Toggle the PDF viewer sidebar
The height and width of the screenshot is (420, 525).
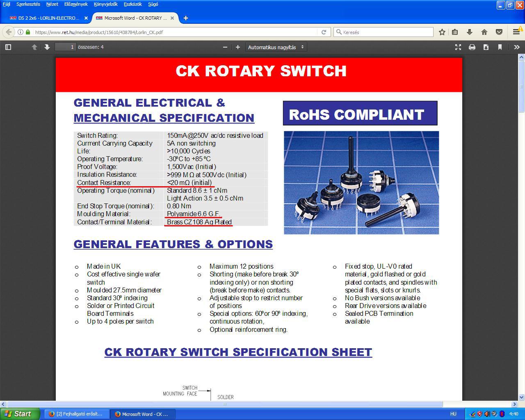point(8,47)
